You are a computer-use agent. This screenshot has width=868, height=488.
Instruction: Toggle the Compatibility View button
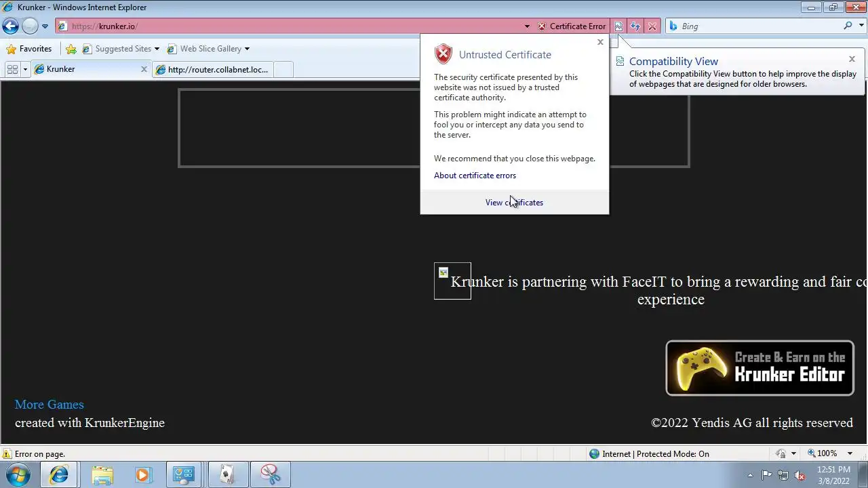pos(618,26)
